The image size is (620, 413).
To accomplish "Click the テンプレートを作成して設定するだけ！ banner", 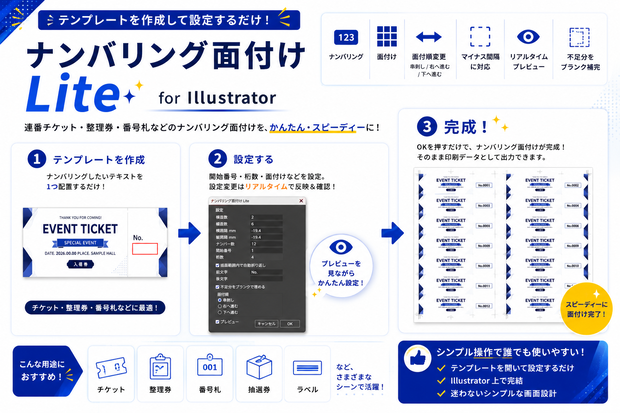I will 169,20.
